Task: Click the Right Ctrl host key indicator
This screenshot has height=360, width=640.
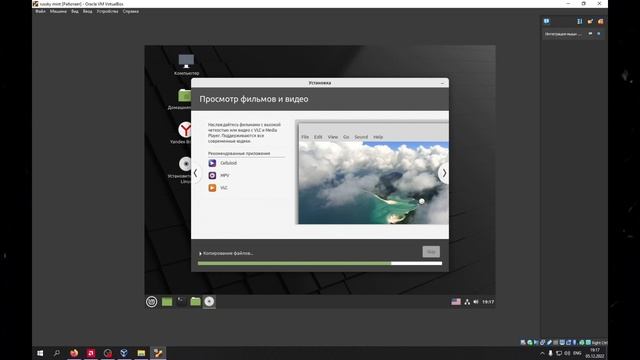Action: tap(599, 342)
